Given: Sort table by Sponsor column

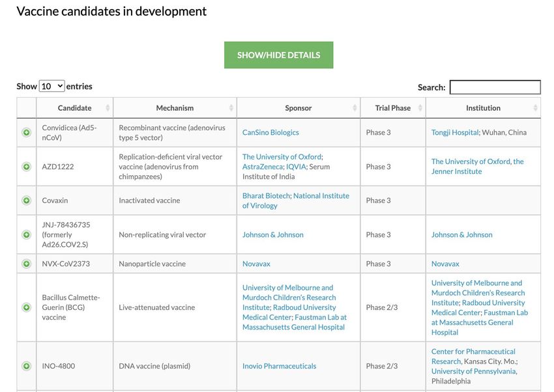Looking at the screenshot, I should pyautogui.click(x=299, y=108).
